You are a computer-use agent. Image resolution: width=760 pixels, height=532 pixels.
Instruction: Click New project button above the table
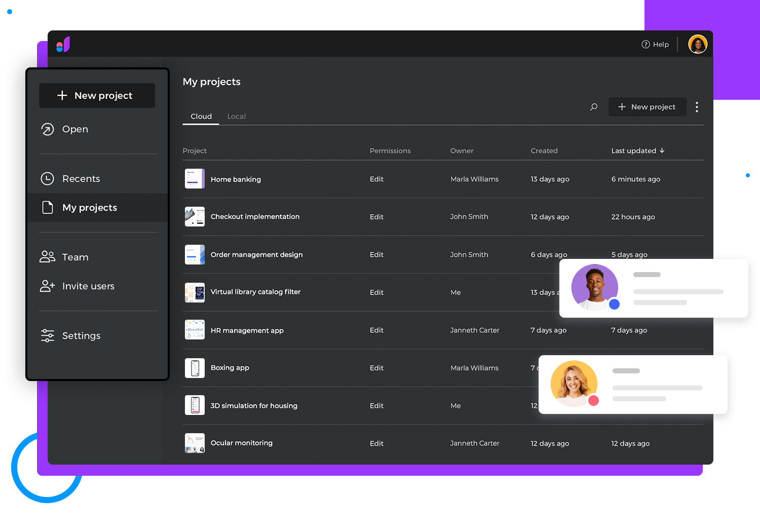click(x=648, y=107)
